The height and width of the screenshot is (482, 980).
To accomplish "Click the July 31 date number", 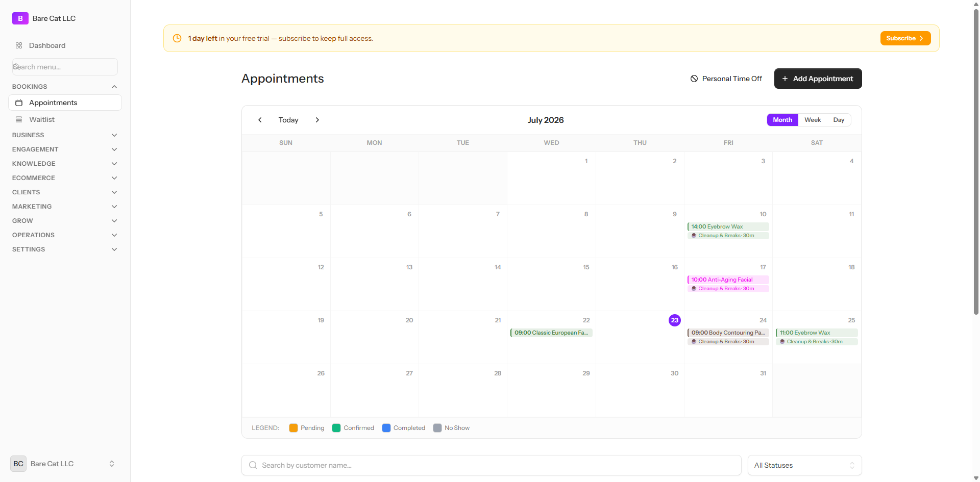I will tap(763, 373).
